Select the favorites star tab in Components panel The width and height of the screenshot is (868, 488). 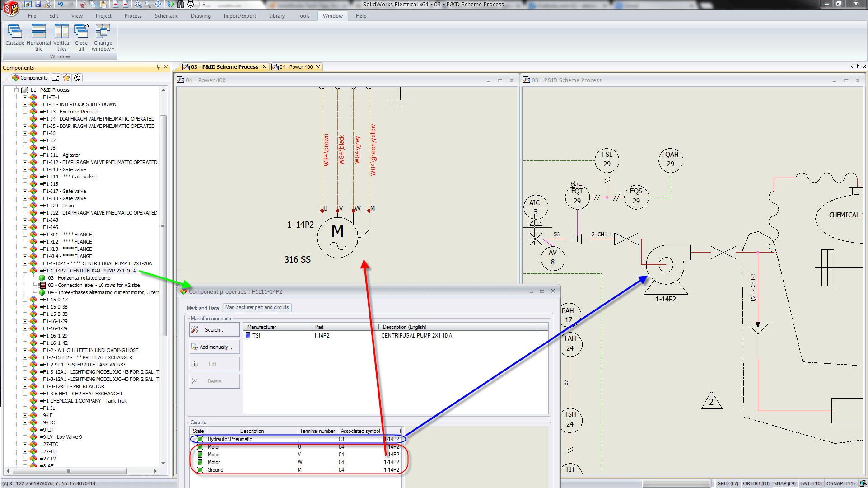pos(66,77)
